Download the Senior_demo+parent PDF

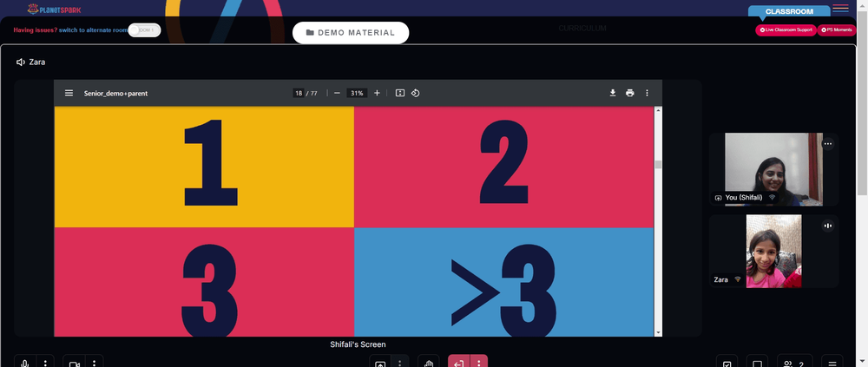613,93
